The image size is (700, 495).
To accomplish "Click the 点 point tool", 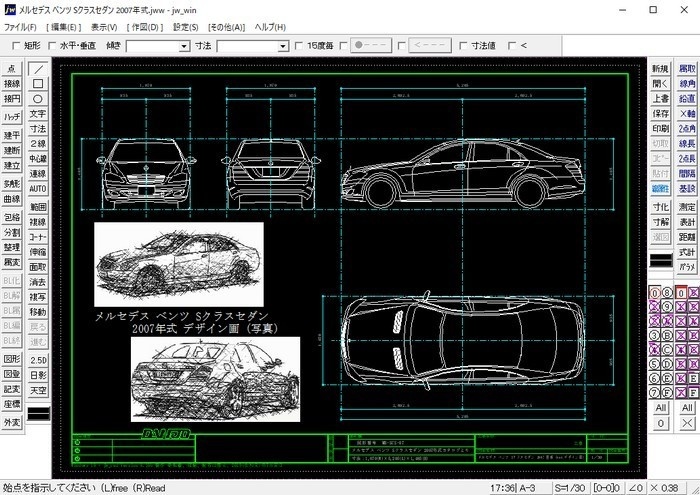I will [x=12, y=69].
